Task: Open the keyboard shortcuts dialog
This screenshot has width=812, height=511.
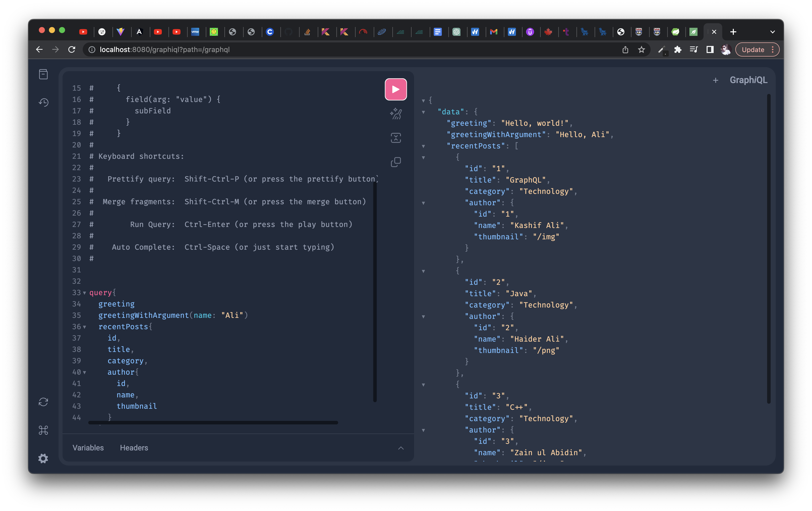Action: 43,430
